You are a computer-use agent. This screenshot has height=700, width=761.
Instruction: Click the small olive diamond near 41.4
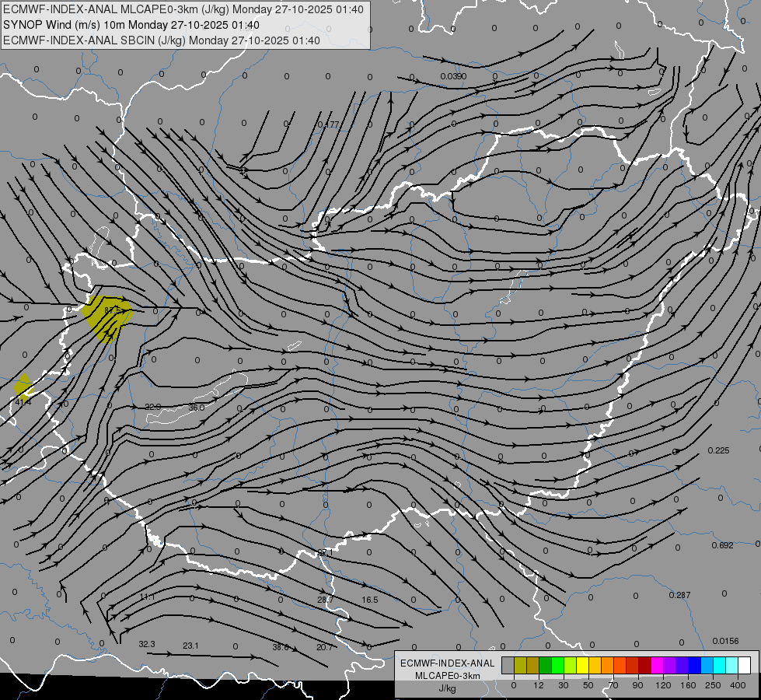point(23,387)
